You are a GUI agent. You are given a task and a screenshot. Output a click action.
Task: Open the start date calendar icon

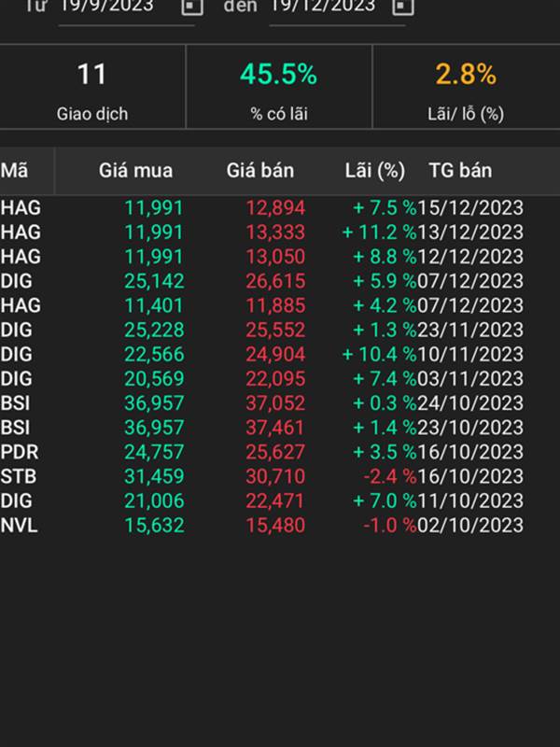tap(192, 7)
